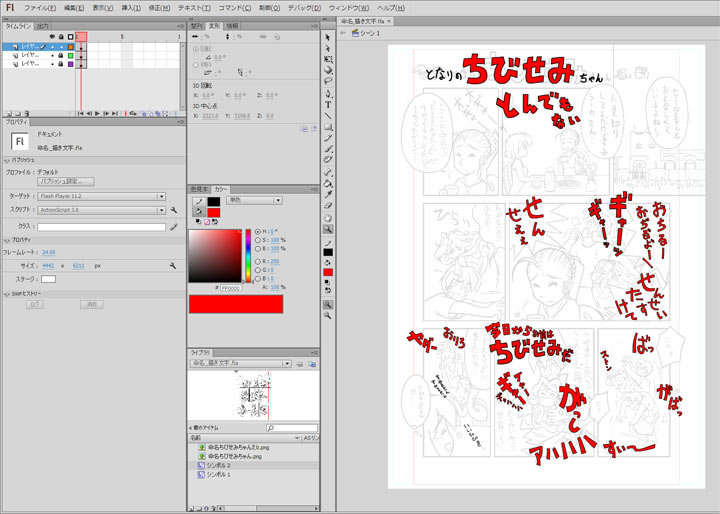Select the Line tool
This screenshot has width=720, height=514.
[x=328, y=115]
